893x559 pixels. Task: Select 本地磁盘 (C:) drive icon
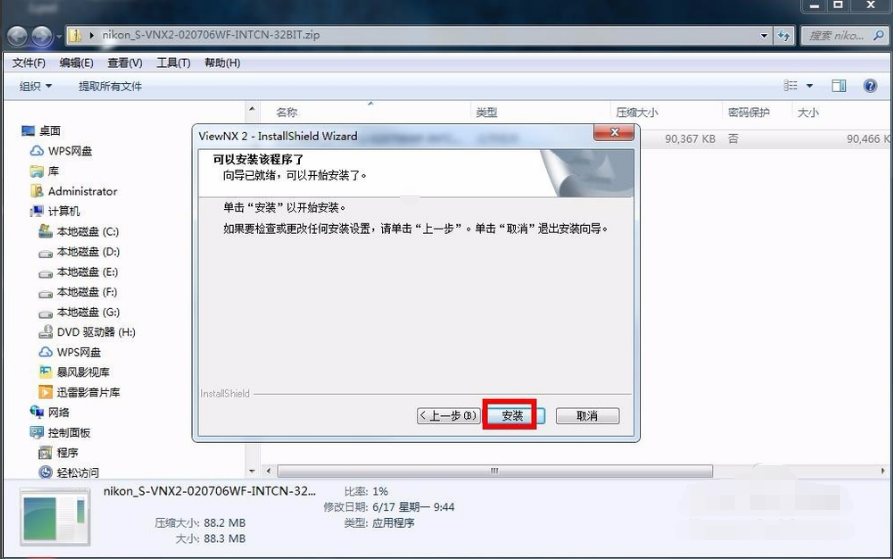coord(45,231)
